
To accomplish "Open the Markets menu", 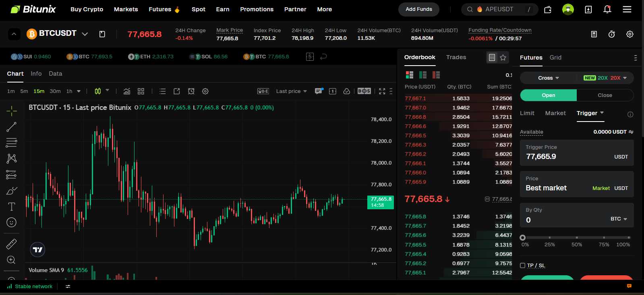I will tap(126, 9).
